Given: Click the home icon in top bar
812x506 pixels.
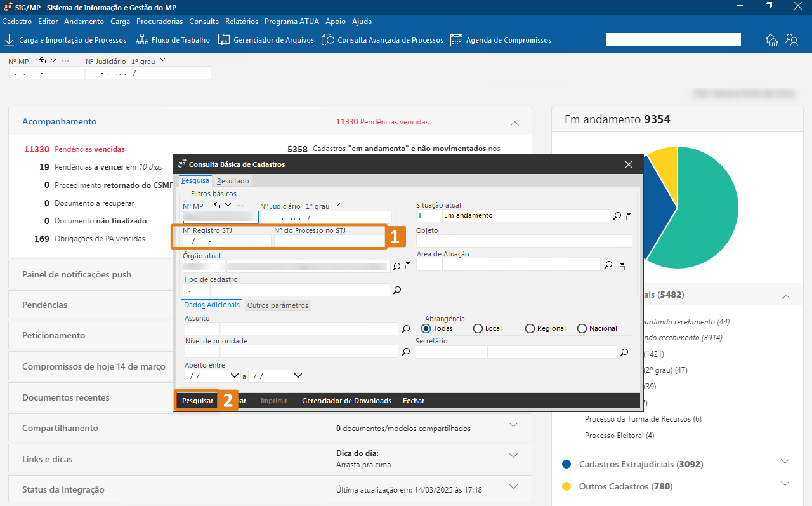Looking at the screenshot, I should pyautogui.click(x=772, y=40).
